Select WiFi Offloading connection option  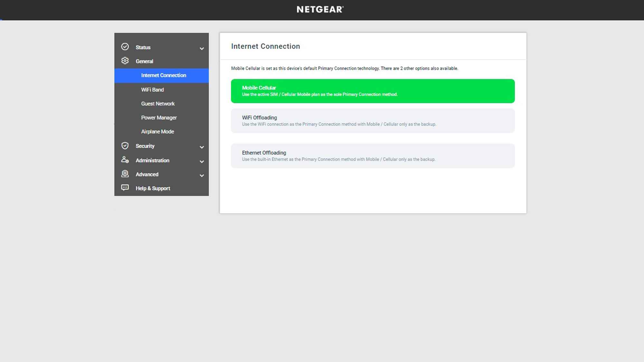373,120
